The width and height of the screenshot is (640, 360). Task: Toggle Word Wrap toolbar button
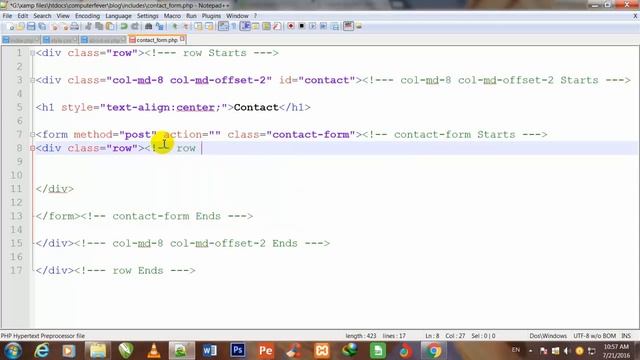[x=223, y=27]
